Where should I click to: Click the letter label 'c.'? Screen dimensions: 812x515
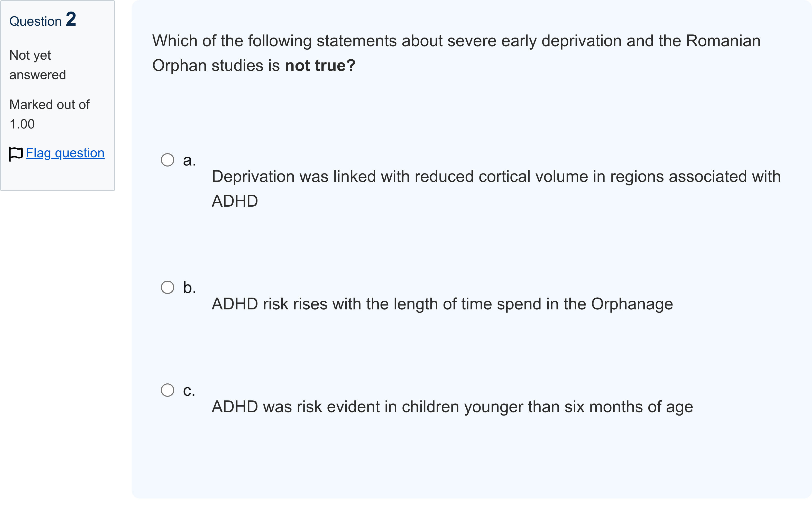point(189,391)
